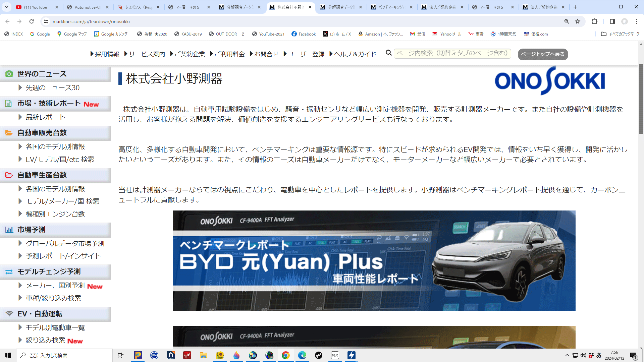Screen dimensions: 644x362
Task: Open the BYD 元(Yuan) Plus report banner
Action: pyautogui.click(x=374, y=260)
